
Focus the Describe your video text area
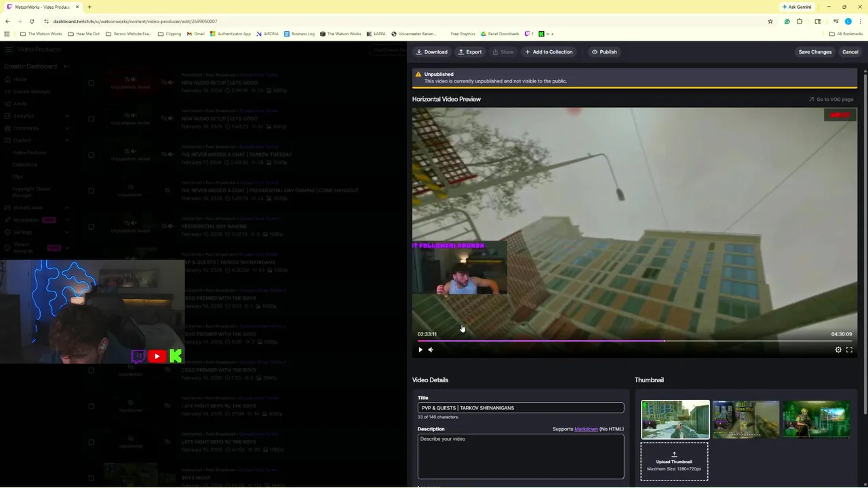(521, 456)
